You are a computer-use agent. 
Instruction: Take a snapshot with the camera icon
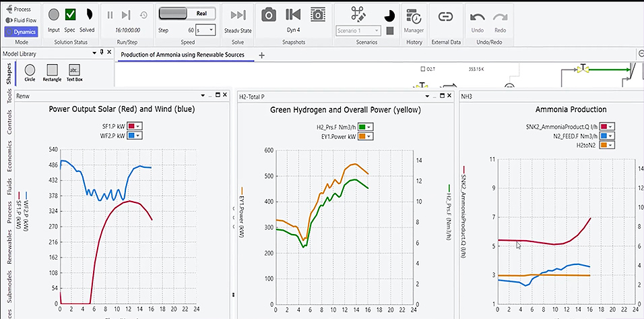click(x=269, y=15)
